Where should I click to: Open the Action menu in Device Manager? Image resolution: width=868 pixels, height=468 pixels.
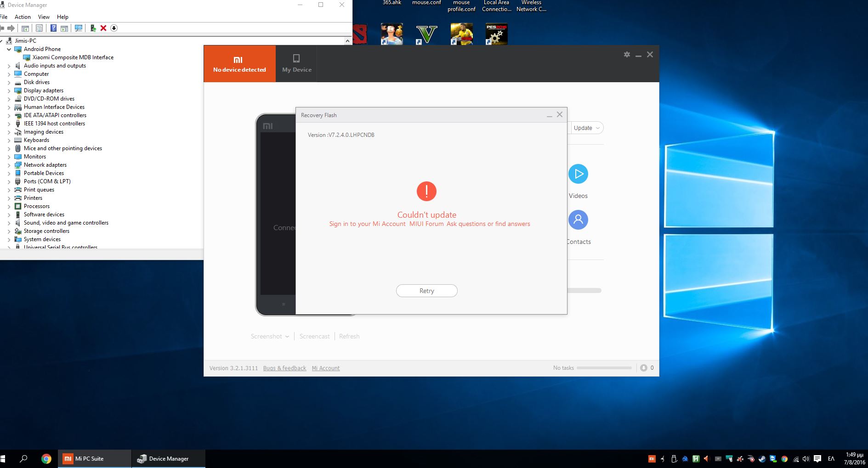click(x=23, y=17)
